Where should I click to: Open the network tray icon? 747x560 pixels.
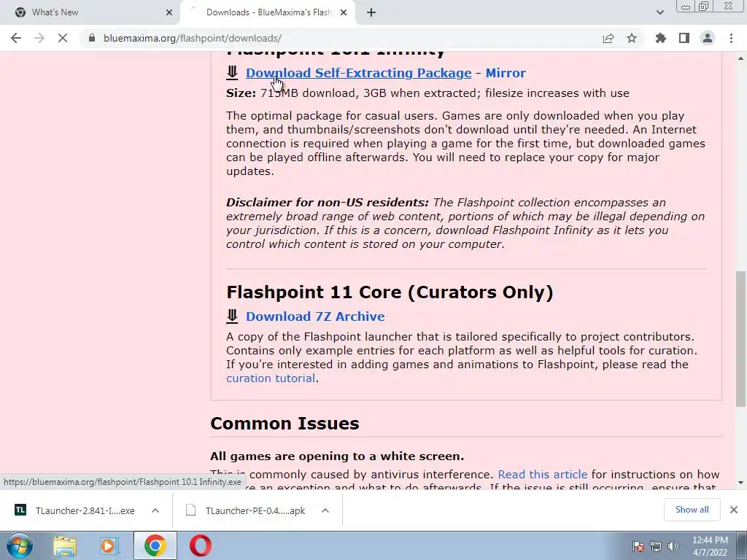tap(656, 546)
